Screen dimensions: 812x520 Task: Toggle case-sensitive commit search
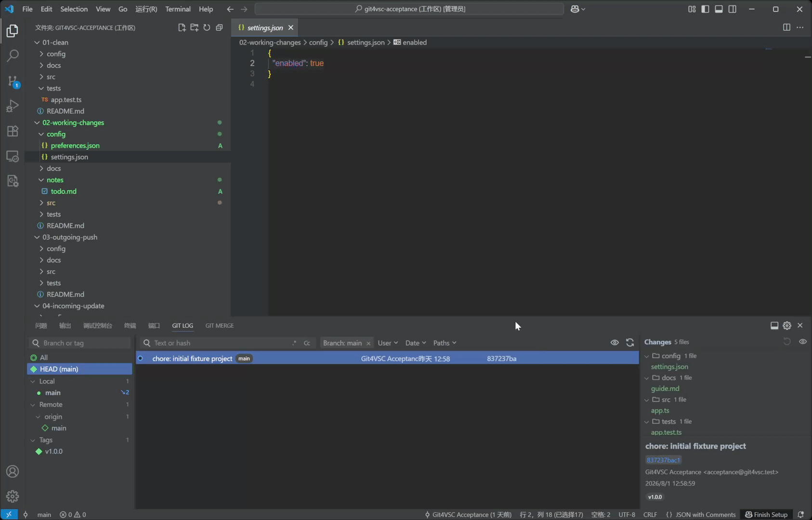point(307,343)
